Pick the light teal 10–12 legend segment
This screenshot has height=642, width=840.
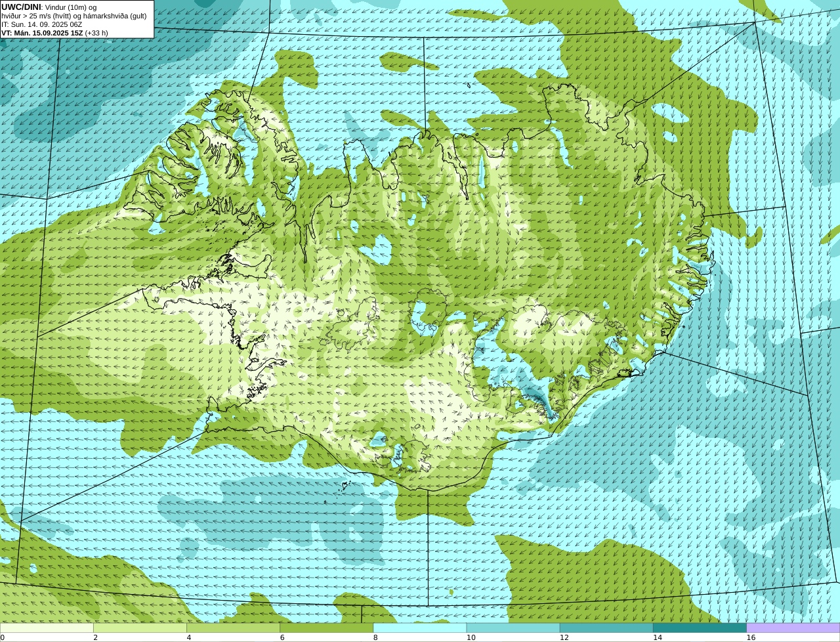513,628
